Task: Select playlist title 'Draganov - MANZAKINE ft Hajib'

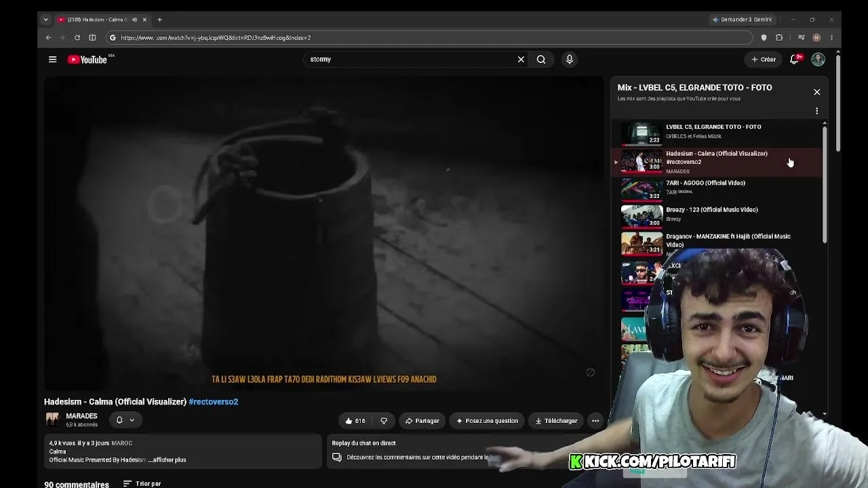Action: coord(728,240)
